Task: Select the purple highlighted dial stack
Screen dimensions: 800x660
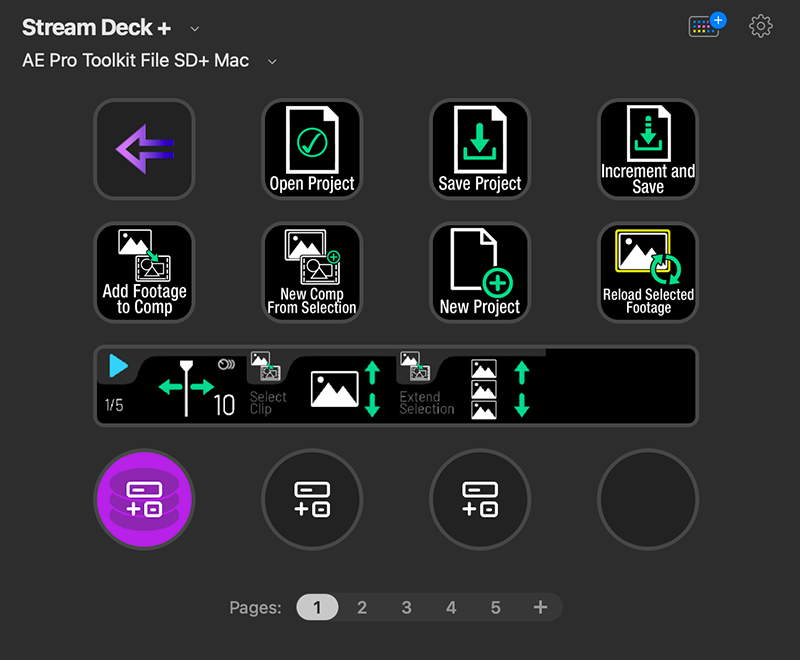Action: pos(144,499)
